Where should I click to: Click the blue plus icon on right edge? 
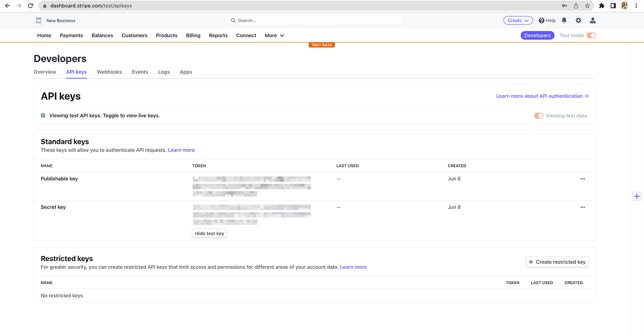(637, 196)
